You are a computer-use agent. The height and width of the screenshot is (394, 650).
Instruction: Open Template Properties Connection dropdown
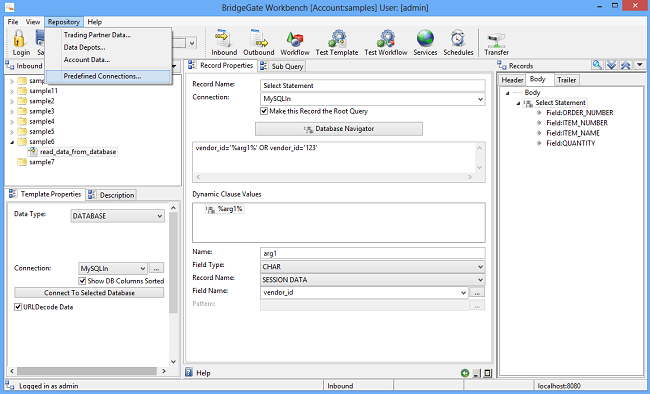[143, 268]
